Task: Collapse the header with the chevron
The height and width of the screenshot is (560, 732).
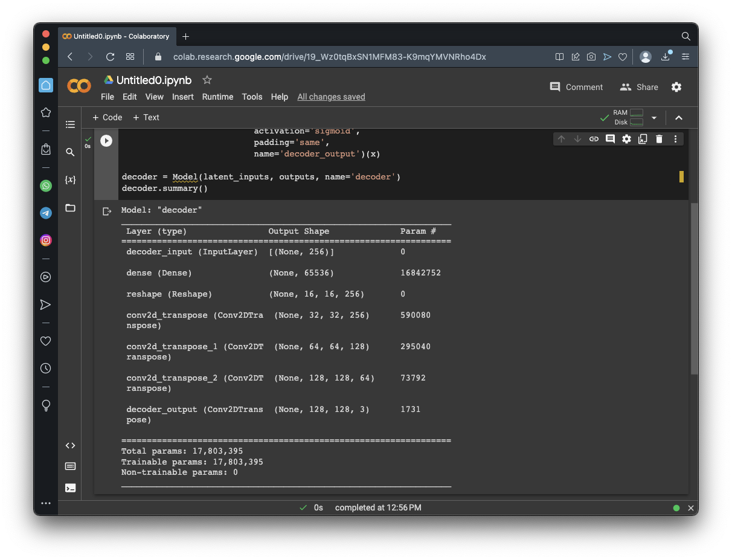Action: (x=679, y=118)
